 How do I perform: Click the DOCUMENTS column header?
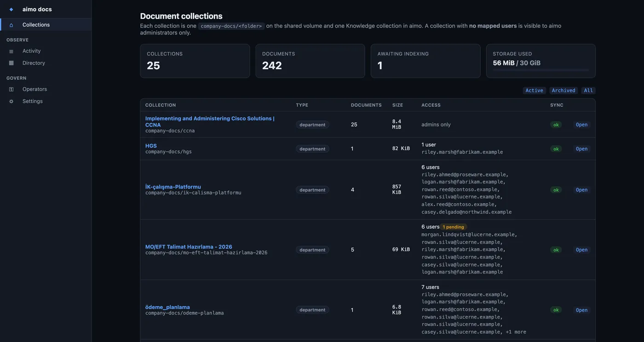(x=366, y=105)
